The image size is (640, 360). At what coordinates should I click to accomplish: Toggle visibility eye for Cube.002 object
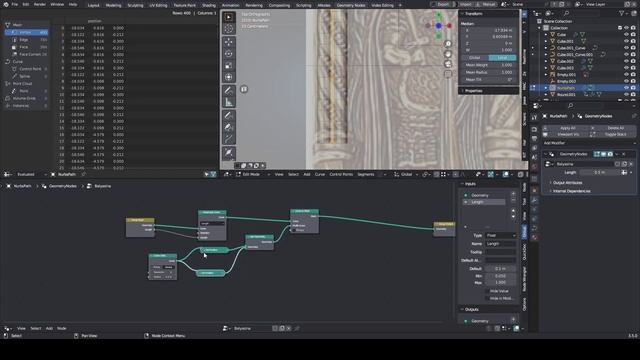click(x=626, y=61)
